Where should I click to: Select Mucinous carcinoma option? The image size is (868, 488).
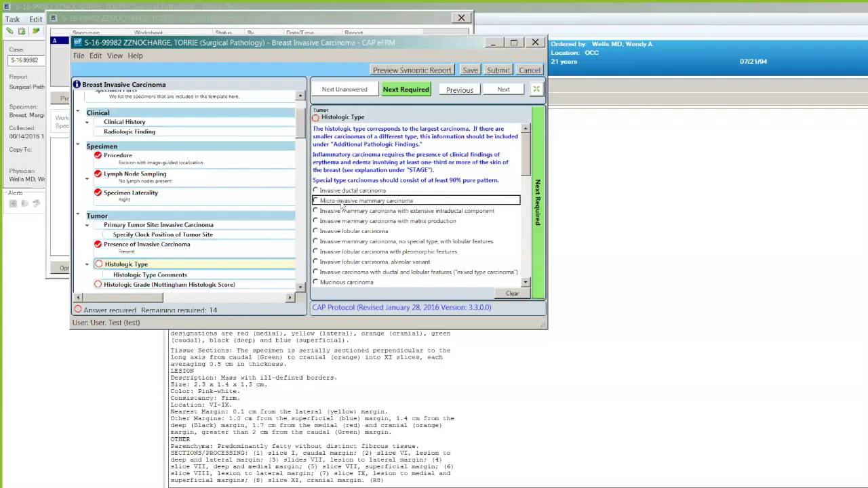tap(315, 282)
